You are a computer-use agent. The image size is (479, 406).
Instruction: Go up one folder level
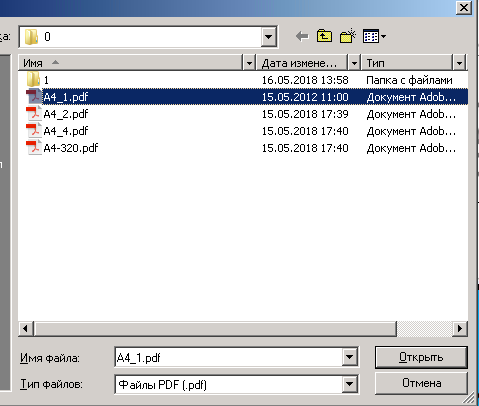click(324, 36)
